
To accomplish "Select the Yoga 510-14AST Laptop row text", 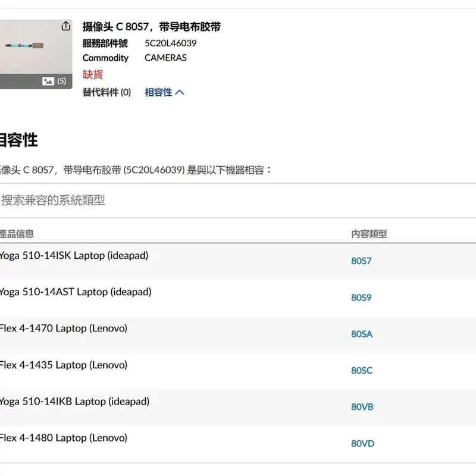I will click(76, 292).
